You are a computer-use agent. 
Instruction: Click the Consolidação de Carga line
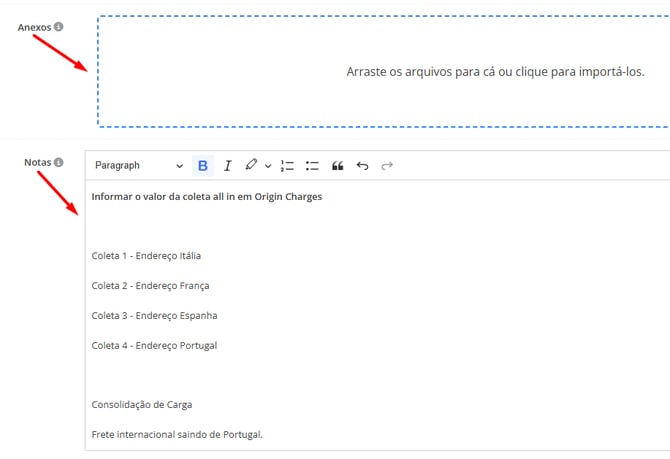141,405
